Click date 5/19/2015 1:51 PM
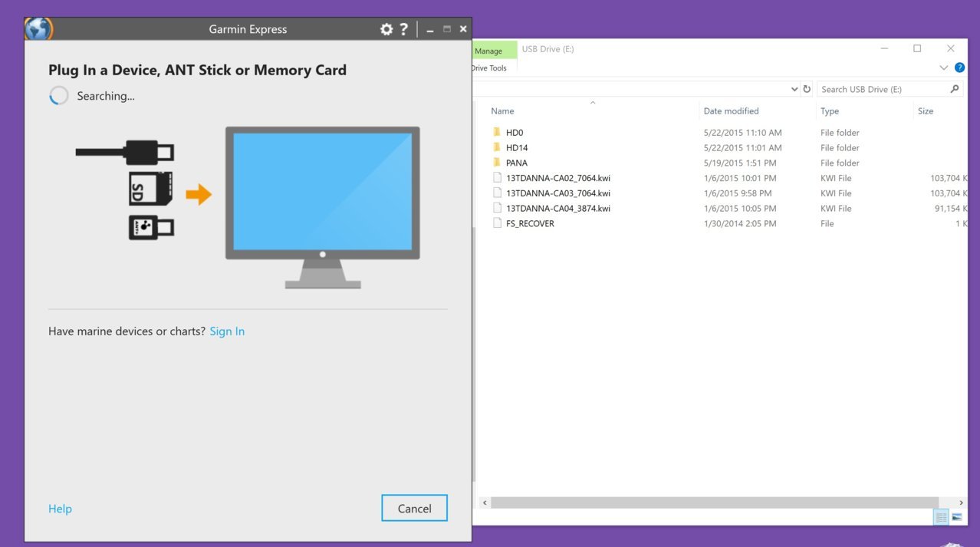This screenshot has width=980, height=547. coord(740,163)
